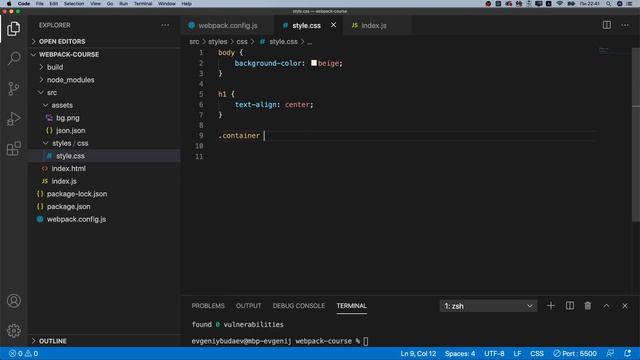Open bg.png in the file tree

click(x=68, y=118)
